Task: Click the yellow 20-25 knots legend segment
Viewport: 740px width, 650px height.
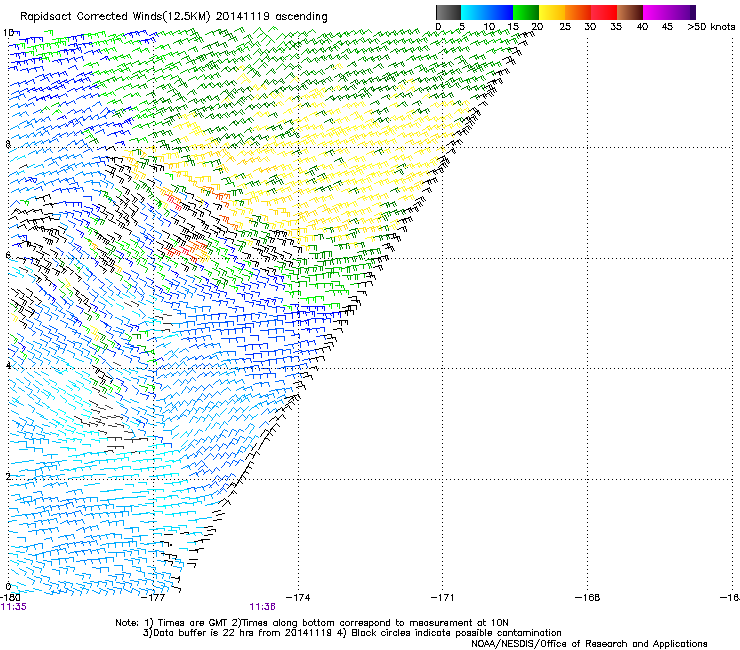Action: click(x=552, y=12)
